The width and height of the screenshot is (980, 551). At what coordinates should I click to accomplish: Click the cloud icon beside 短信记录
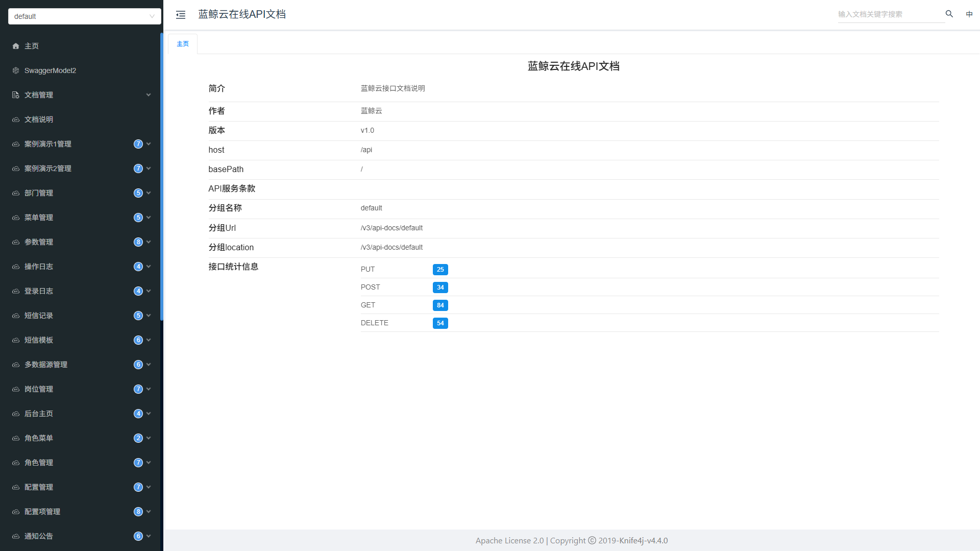(x=16, y=316)
